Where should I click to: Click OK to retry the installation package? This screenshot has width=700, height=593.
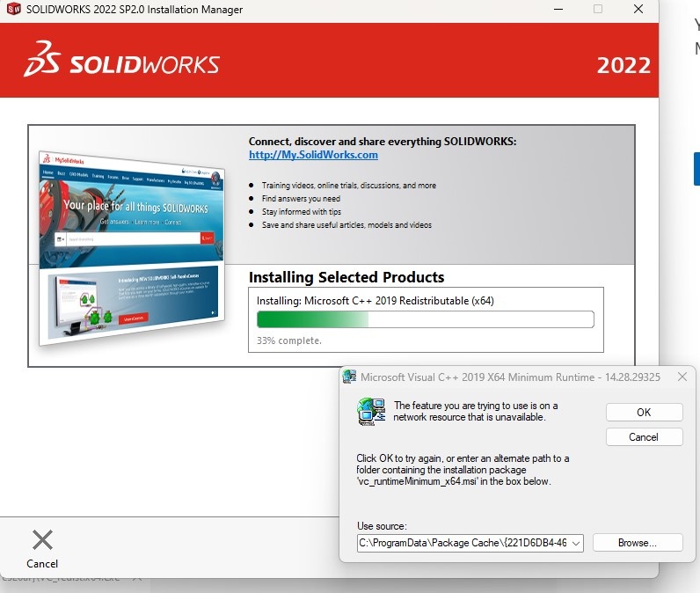pos(645,412)
